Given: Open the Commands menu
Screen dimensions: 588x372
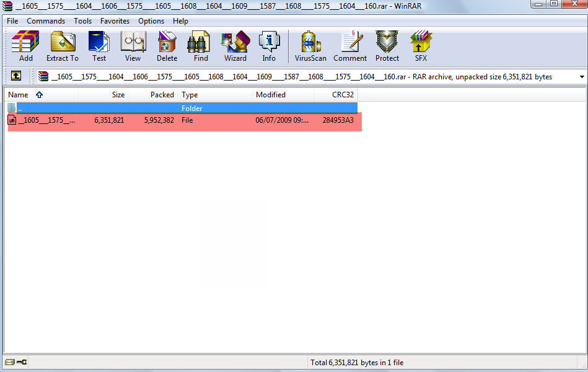Looking at the screenshot, I should pyautogui.click(x=46, y=21).
